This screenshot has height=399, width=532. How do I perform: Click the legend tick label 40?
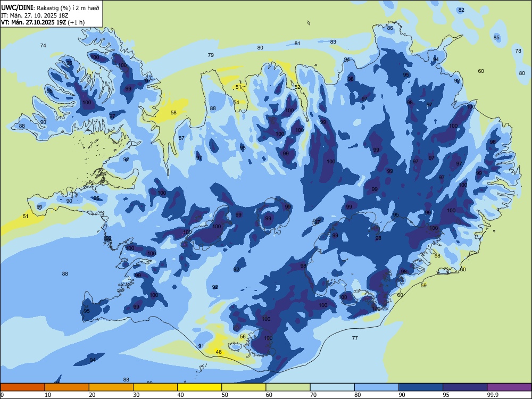click(181, 395)
